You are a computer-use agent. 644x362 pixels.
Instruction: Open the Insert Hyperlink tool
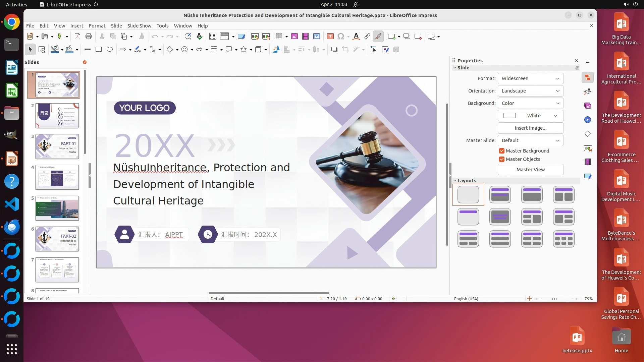[x=367, y=37]
